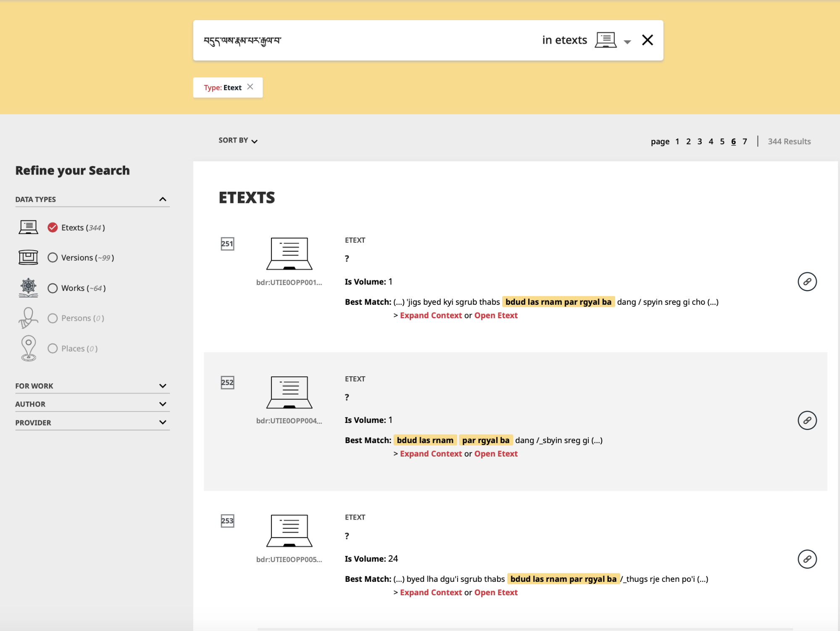
Task: Click the result number 251 box
Action: point(227,244)
